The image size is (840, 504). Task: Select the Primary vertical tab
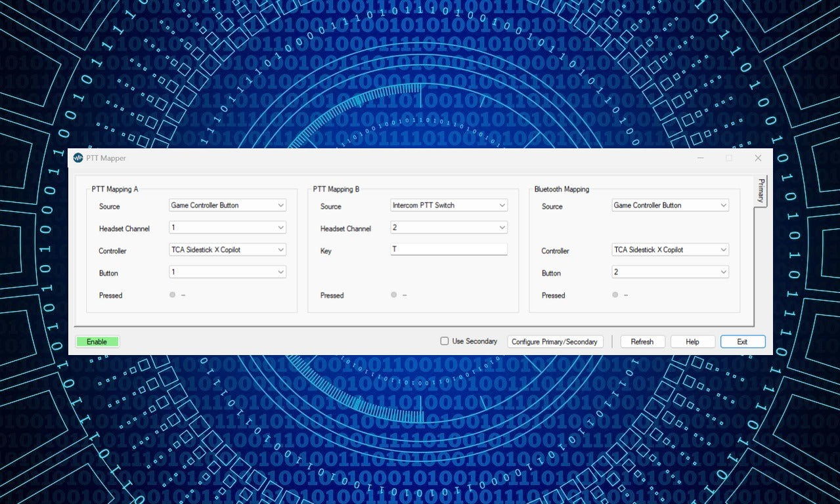point(761,190)
